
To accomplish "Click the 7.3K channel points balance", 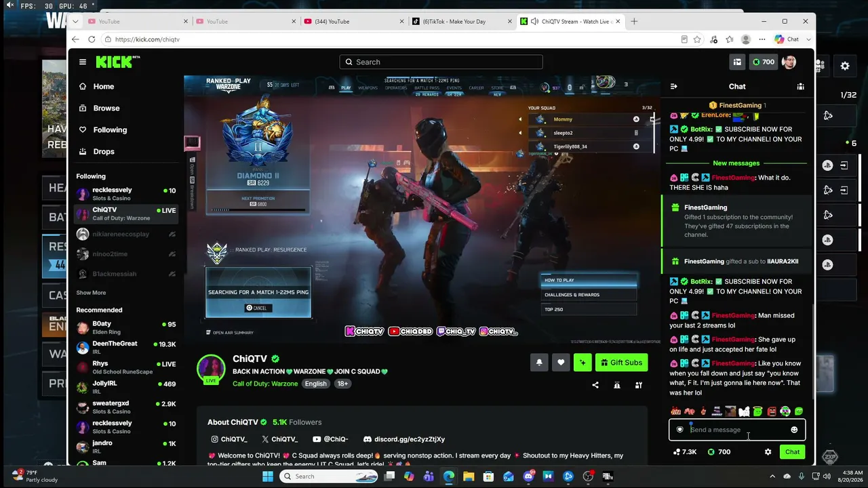I will [x=684, y=452].
